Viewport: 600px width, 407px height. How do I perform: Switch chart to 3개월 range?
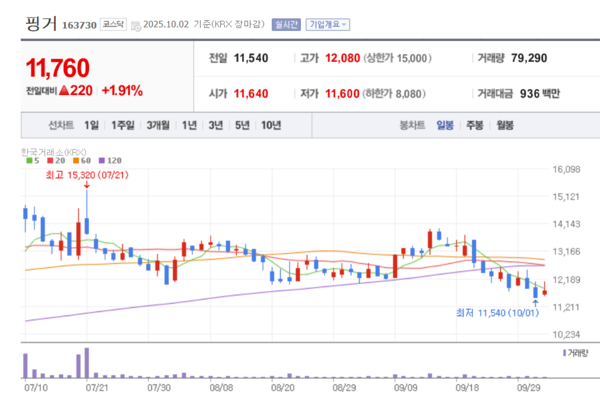pyautogui.click(x=158, y=125)
